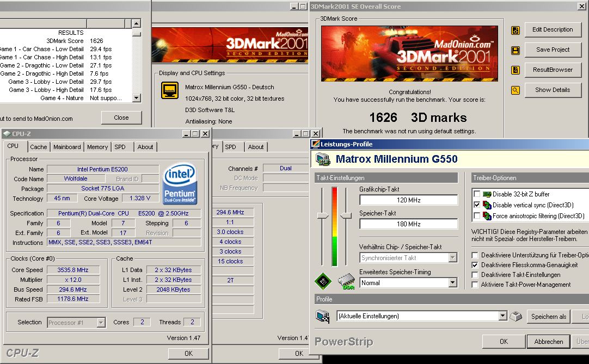Viewport: 589px width, 364px height.
Task: Click the Game 4 - Nature result row
Action: [x=66, y=98]
